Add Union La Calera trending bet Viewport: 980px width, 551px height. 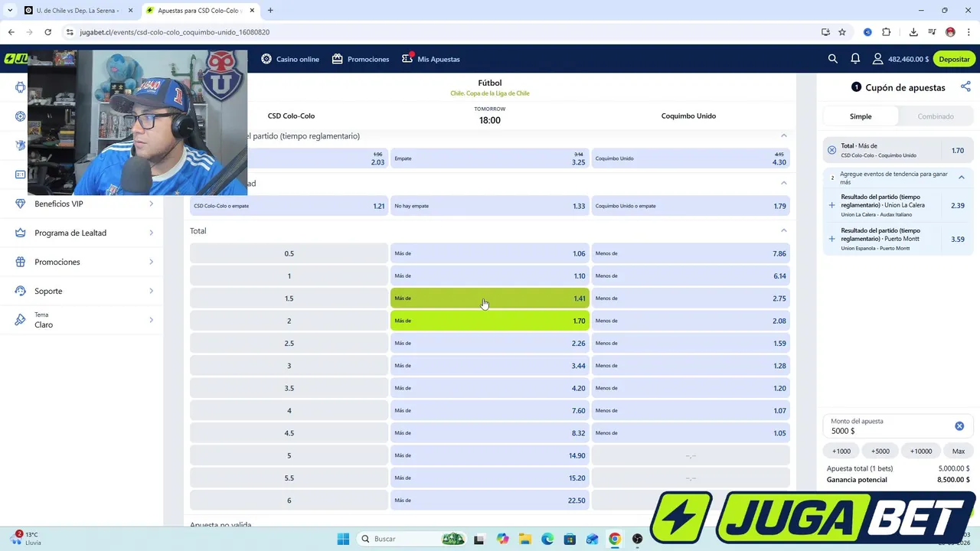coord(831,205)
